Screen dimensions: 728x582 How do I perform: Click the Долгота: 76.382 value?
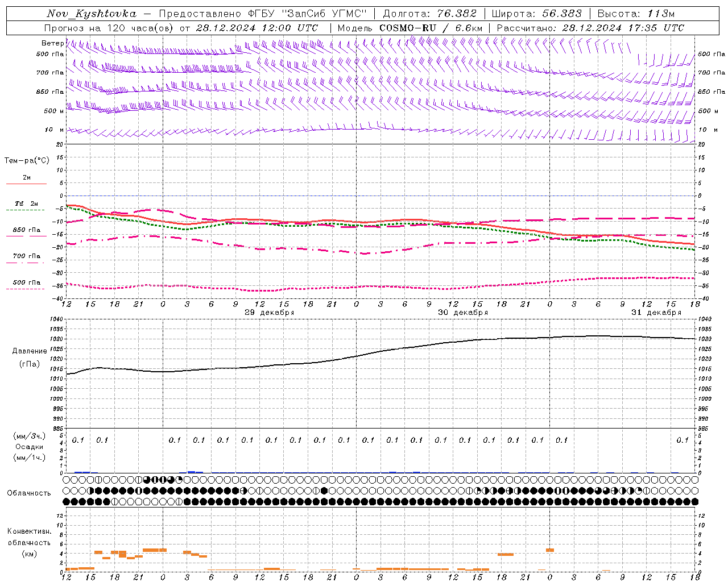click(430, 14)
